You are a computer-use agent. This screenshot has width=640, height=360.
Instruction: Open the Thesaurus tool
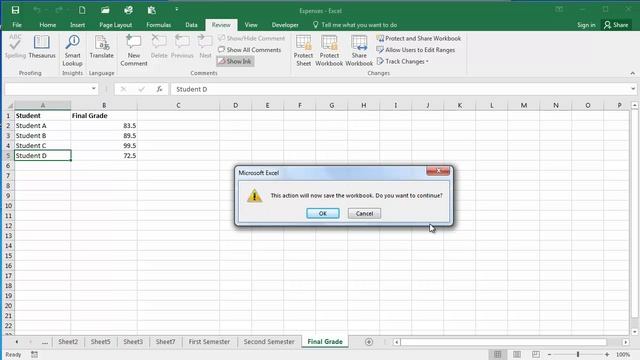(x=42, y=46)
